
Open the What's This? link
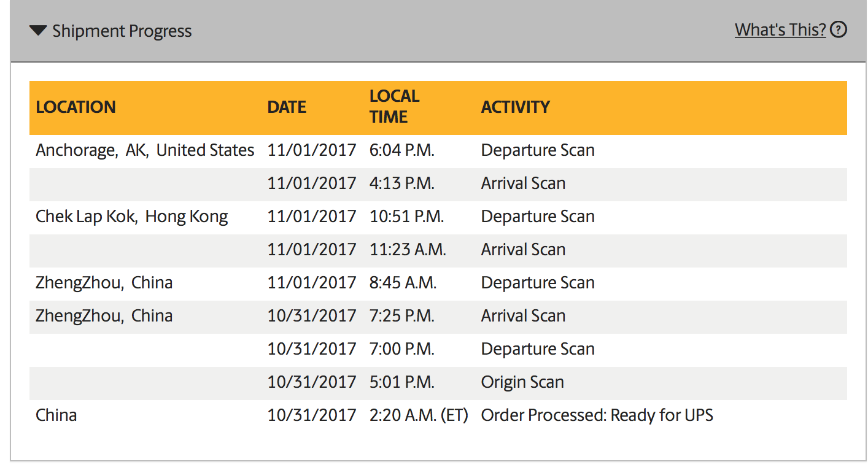click(780, 29)
